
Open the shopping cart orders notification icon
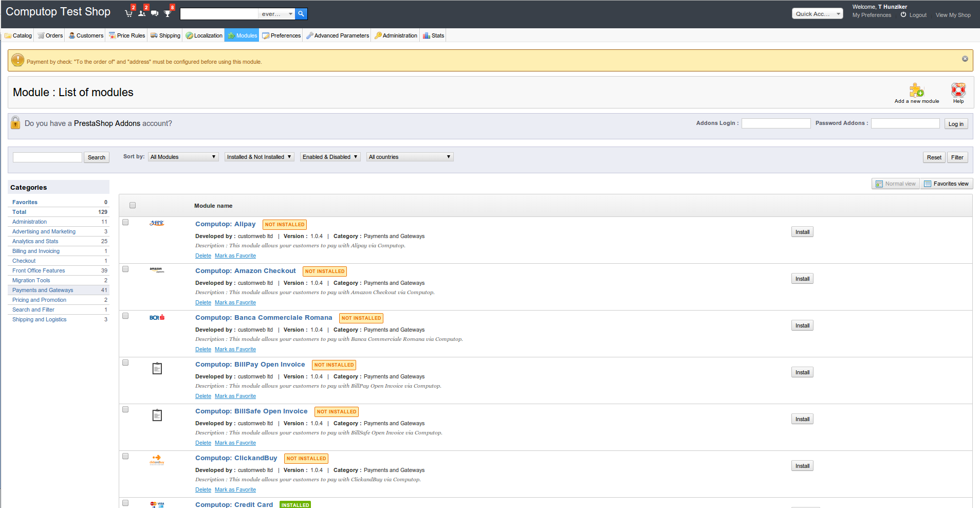(128, 13)
